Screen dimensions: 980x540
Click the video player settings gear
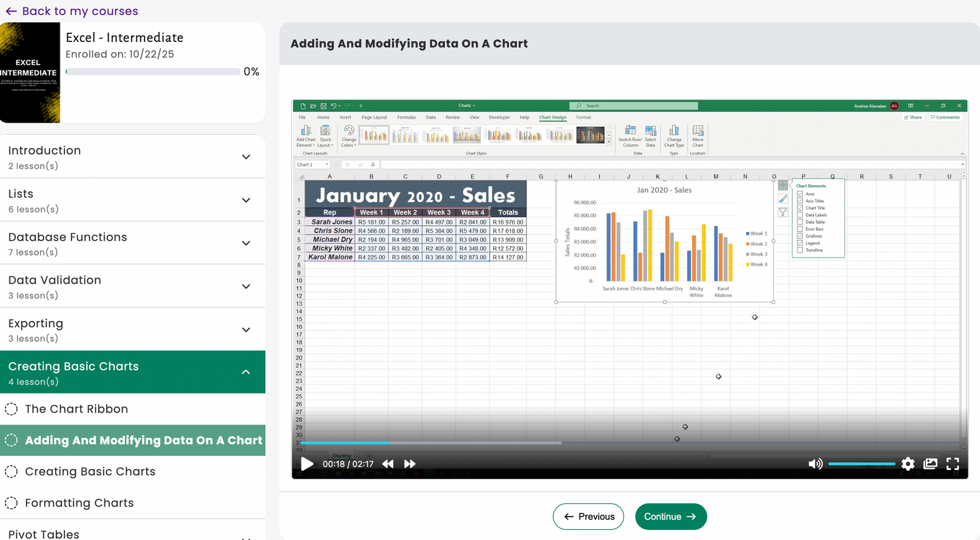coord(907,463)
